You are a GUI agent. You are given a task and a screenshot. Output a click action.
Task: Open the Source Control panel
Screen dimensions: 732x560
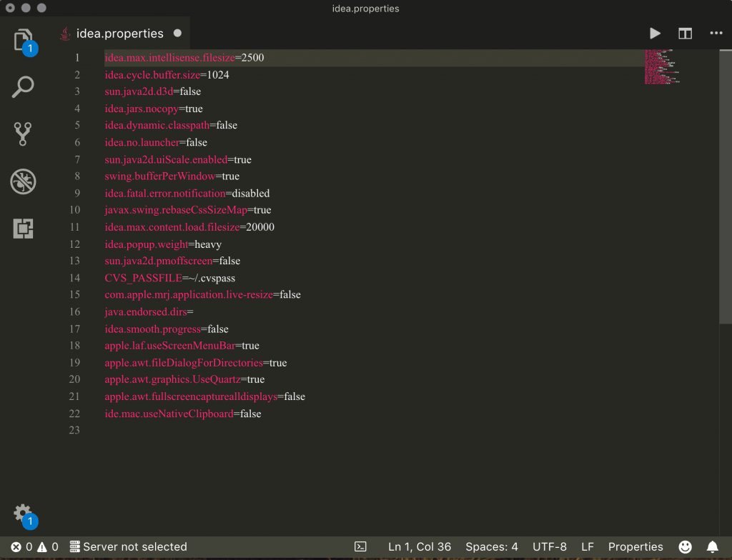click(23, 134)
